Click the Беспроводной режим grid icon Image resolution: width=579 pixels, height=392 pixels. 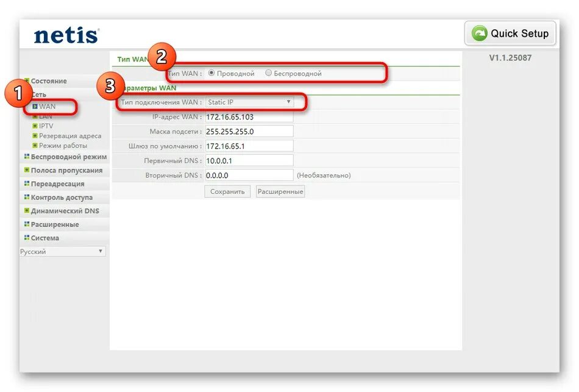click(x=27, y=156)
